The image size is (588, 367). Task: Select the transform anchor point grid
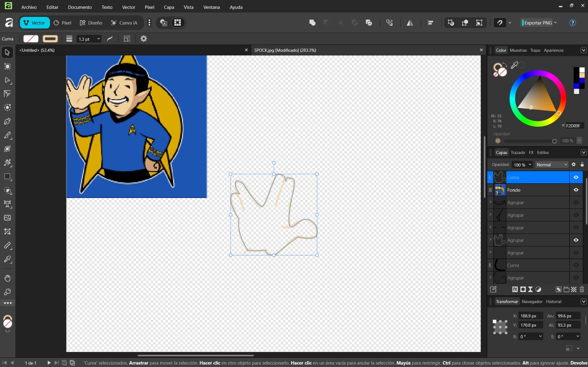500,327
